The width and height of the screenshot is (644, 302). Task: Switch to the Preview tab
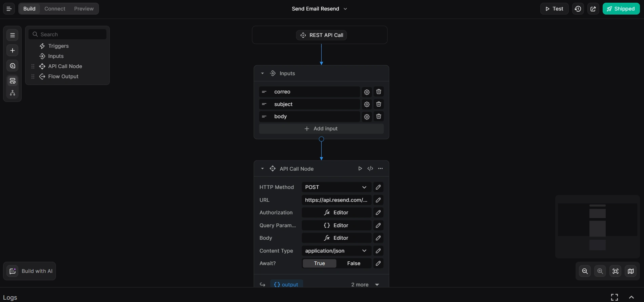(84, 9)
